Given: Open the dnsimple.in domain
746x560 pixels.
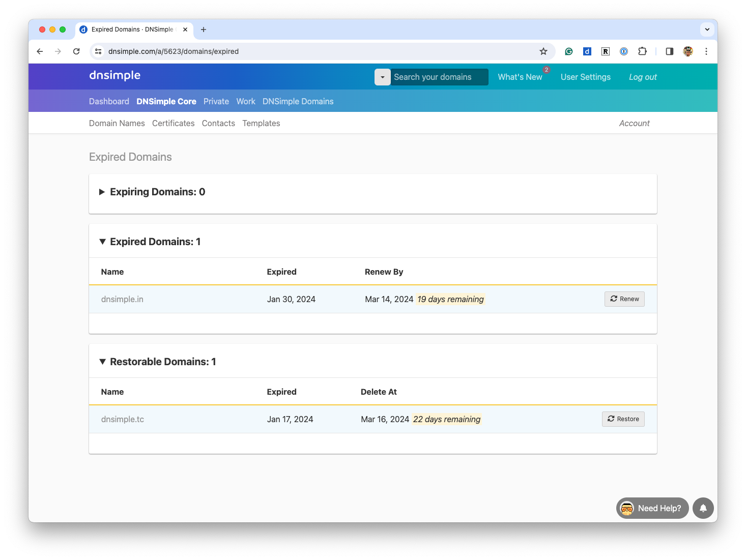Looking at the screenshot, I should (122, 299).
